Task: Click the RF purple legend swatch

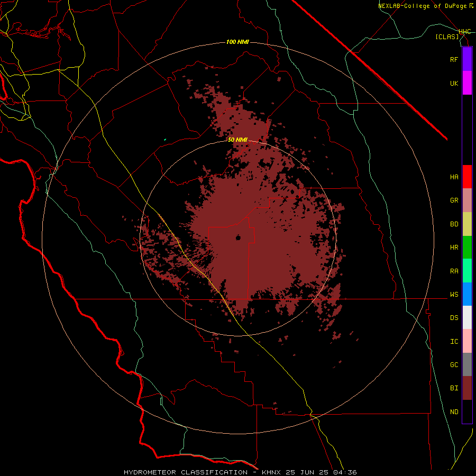Action: pos(467,59)
